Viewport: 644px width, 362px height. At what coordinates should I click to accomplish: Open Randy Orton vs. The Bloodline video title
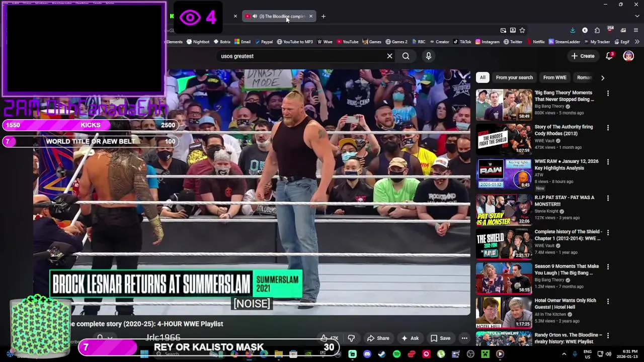point(568,338)
